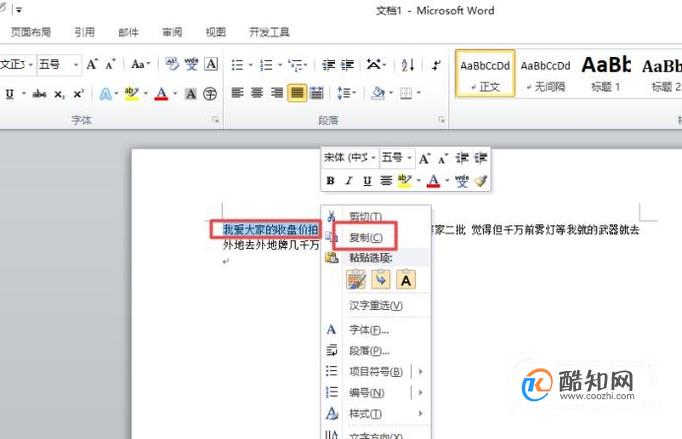This screenshot has height=439, width=682.
Task: Apply yellow text highlight in the ribbon
Action: tap(132, 94)
